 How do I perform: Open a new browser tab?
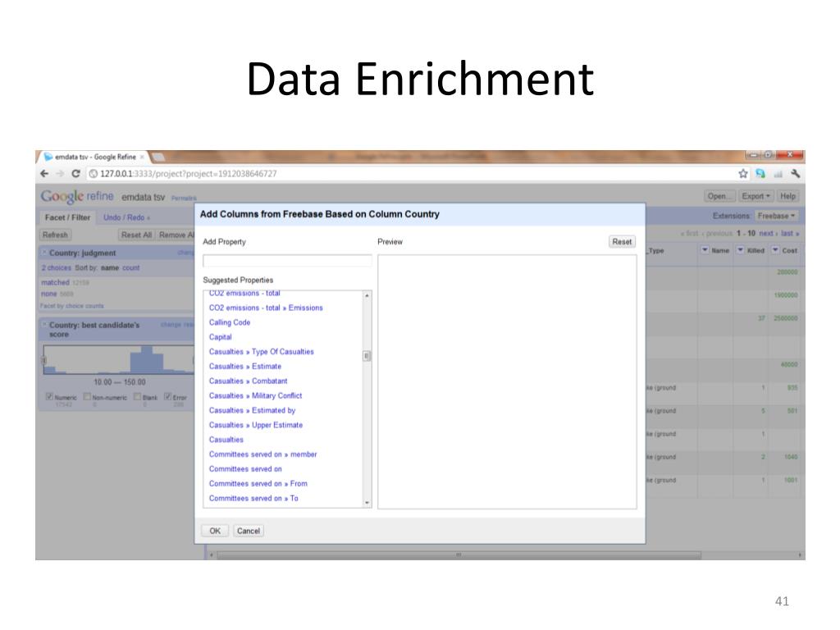pos(157,157)
